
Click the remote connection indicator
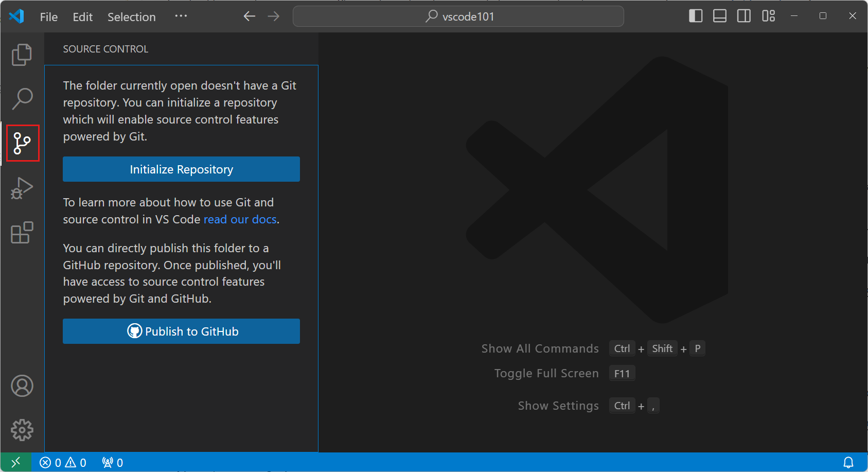15,462
